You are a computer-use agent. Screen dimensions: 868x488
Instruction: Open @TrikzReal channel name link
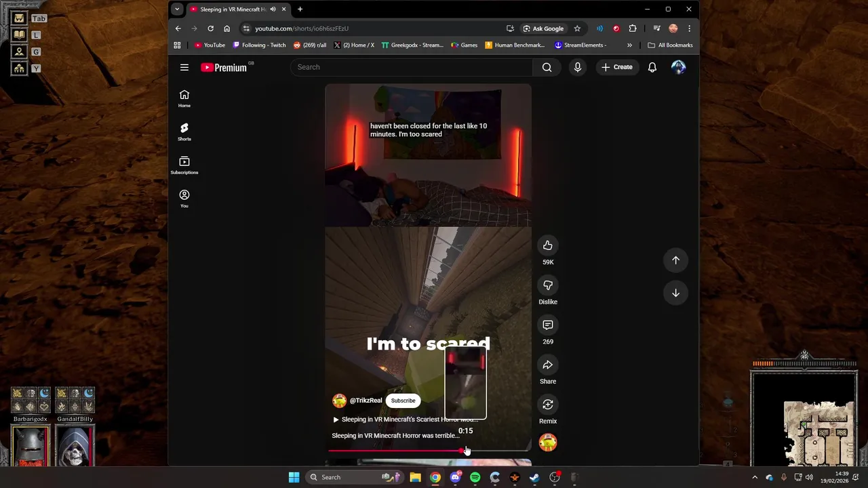click(x=366, y=401)
